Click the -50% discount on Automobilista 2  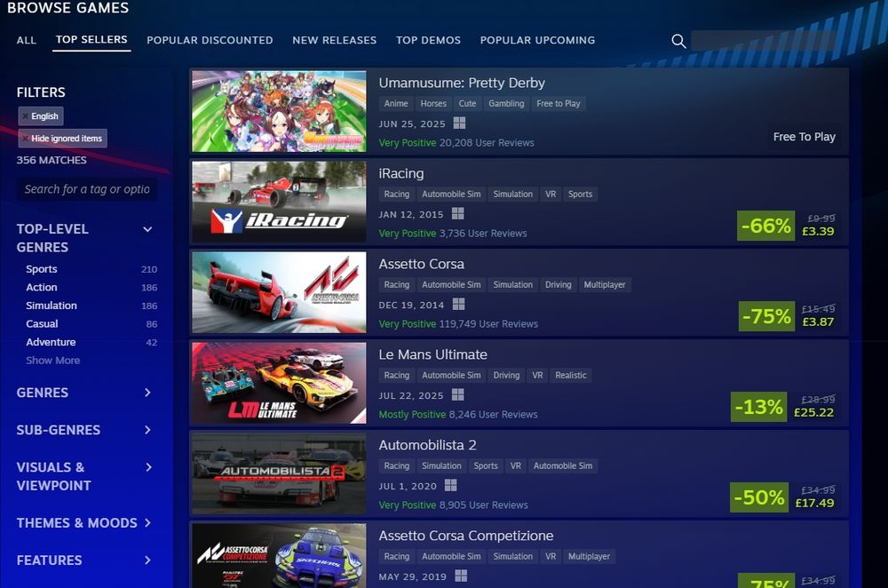click(x=759, y=497)
